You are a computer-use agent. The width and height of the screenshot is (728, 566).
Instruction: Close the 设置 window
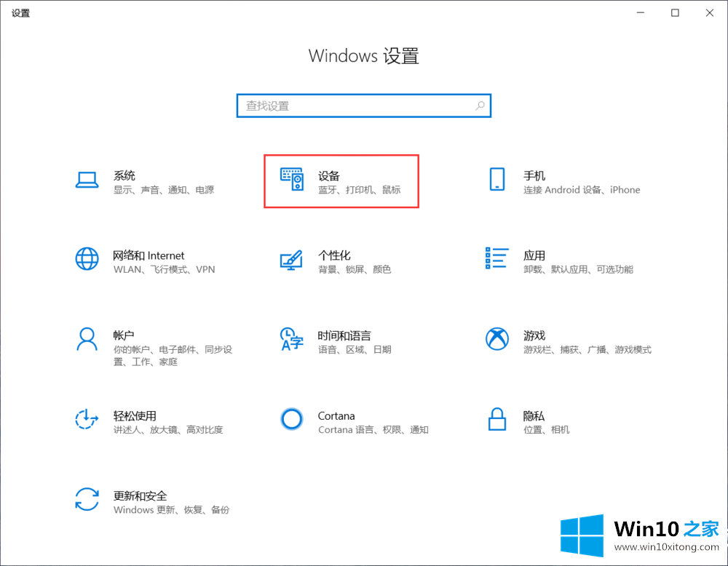709,13
